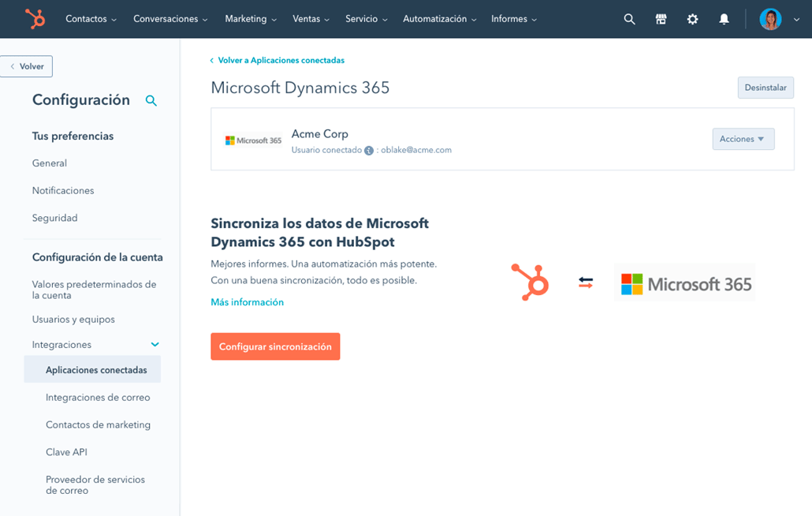Open the Servicio menu

pos(366,19)
